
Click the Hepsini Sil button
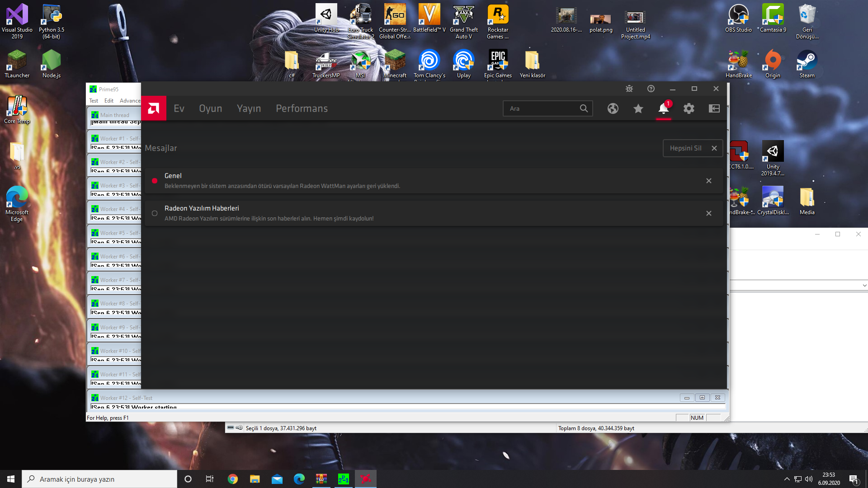686,148
